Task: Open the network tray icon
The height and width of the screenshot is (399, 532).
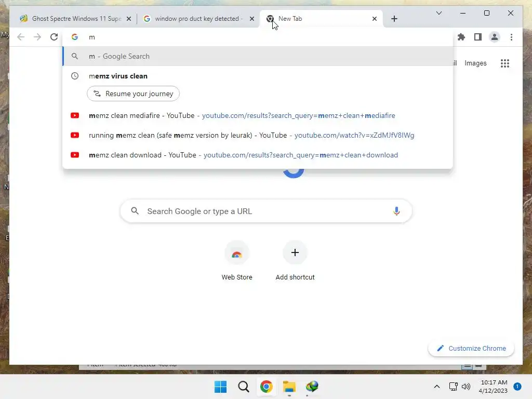Action: pyautogui.click(x=453, y=387)
